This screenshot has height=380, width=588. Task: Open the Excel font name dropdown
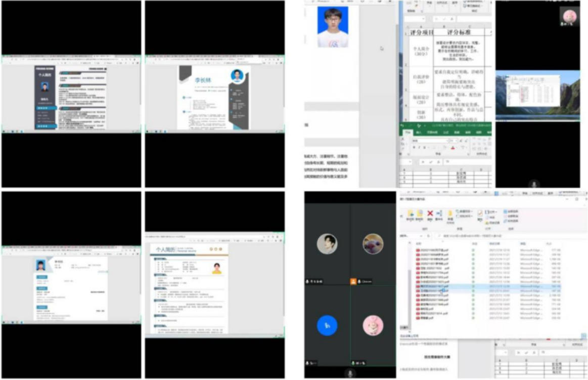(x=430, y=140)
